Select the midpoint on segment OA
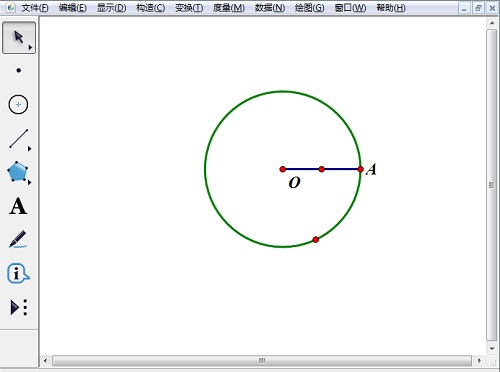The height and width of the screenshot is (372, 500). tap(322, 169)
